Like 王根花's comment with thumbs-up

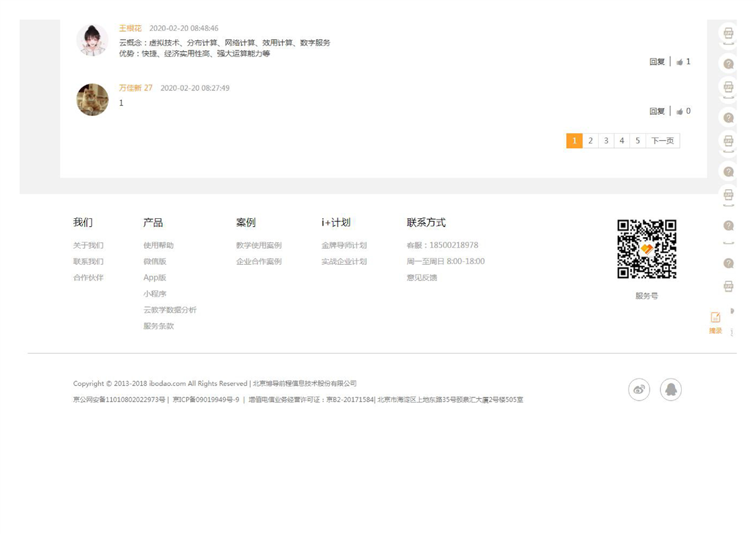pos(680,62)
